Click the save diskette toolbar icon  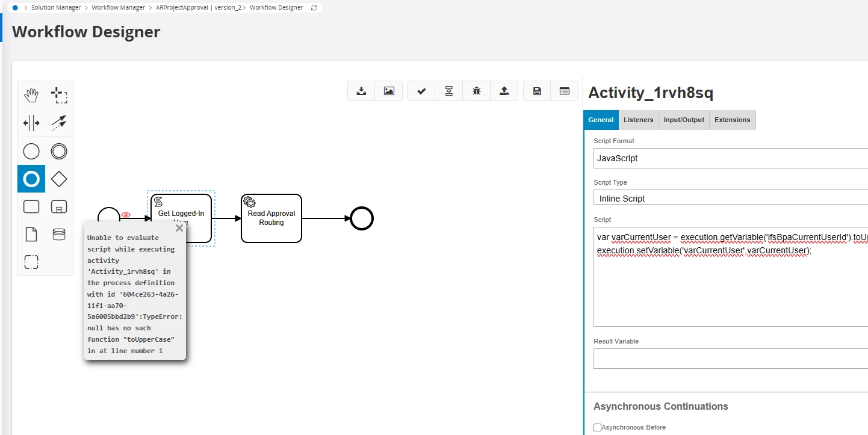(x=537, y=91)
